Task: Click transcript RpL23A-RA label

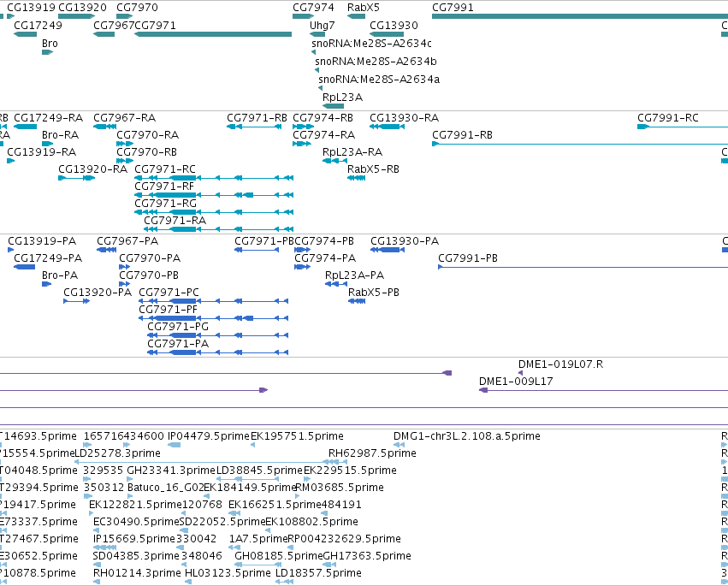Action: tap(352, 152)
